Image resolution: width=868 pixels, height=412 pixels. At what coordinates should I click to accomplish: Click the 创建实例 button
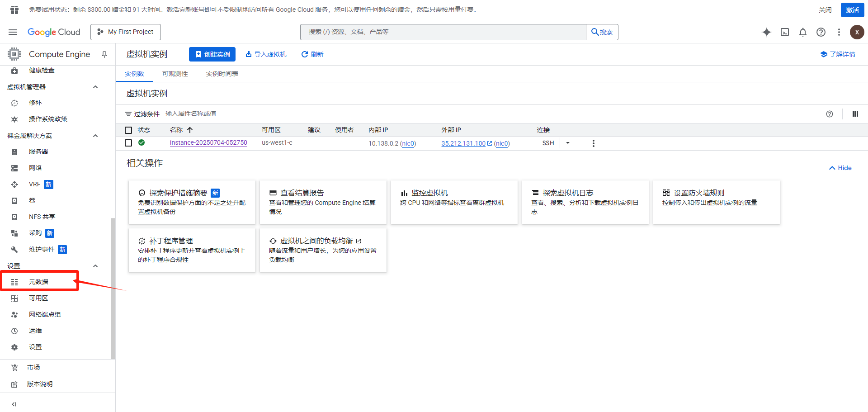(212, 54)
